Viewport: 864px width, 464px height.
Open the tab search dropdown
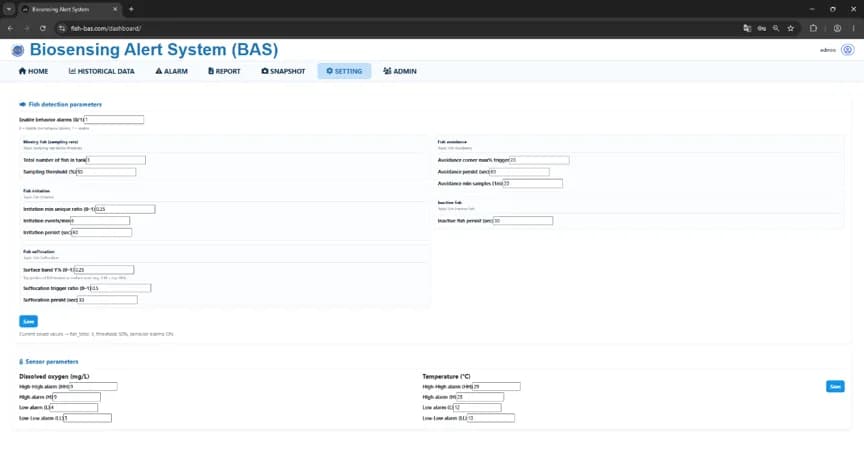tap(9, 9)
